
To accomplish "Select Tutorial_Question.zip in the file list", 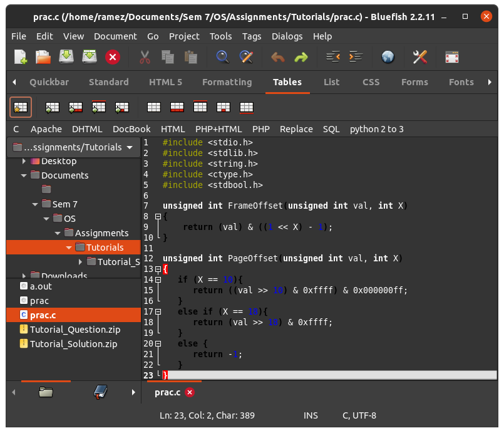I will pos(75,329).
